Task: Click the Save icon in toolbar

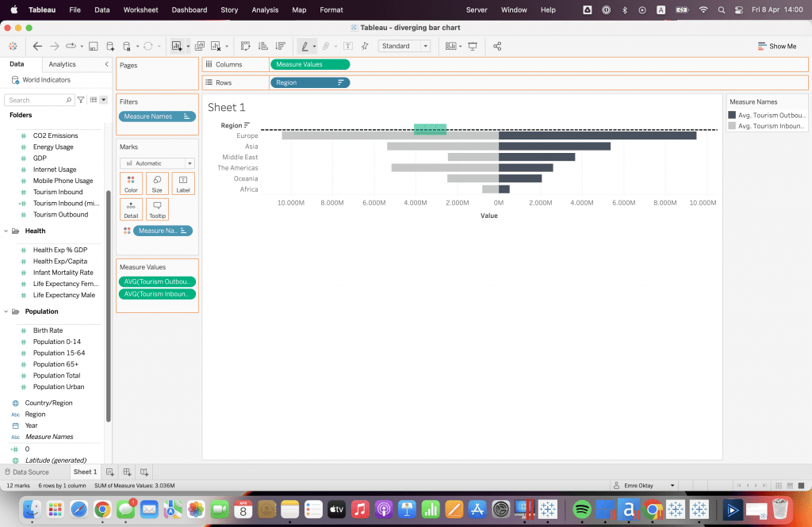Action: pyautogui.click(x=94, y=46)
